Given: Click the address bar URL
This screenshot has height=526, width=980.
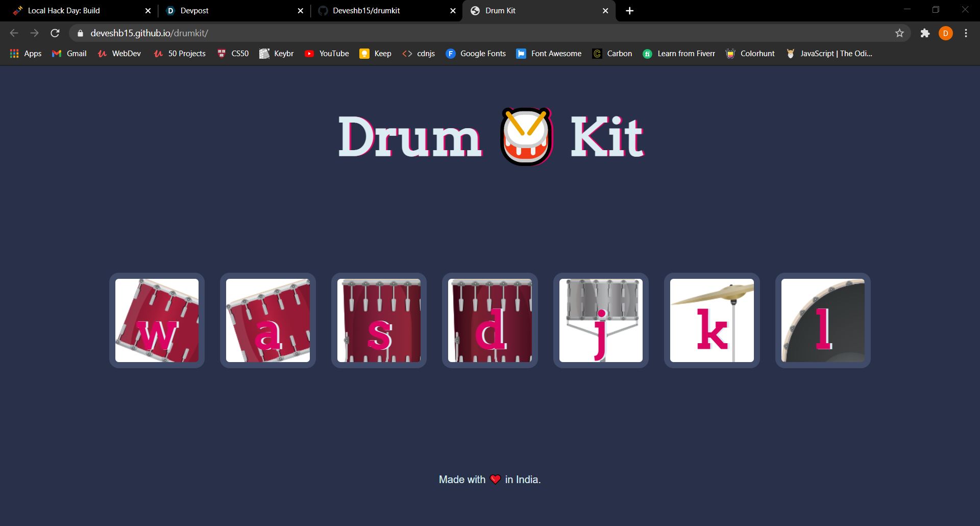Looking at the screenshot, I should tap(149, 33).
